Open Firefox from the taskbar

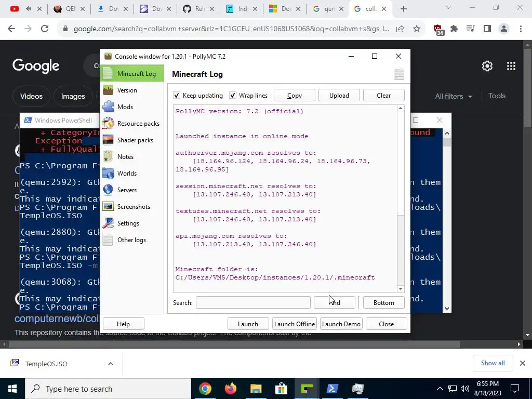(x=231, y=389)
